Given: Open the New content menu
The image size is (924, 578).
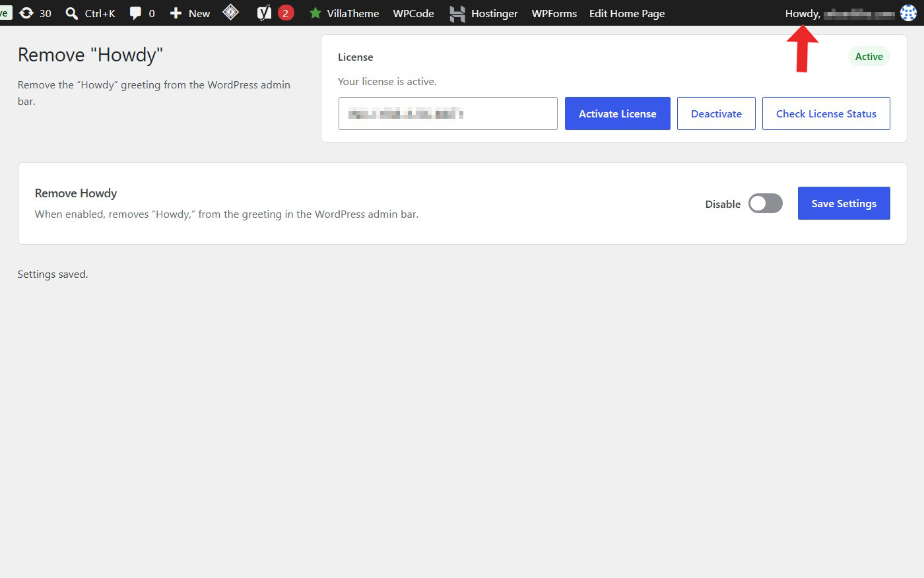Looking at the screenshot, I should [x=189, y=13].
